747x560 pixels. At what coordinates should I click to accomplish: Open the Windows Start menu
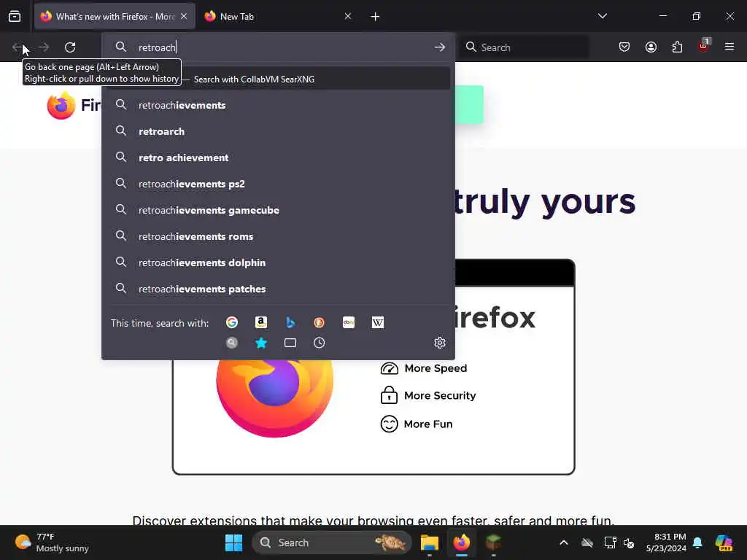pos(233,542)
